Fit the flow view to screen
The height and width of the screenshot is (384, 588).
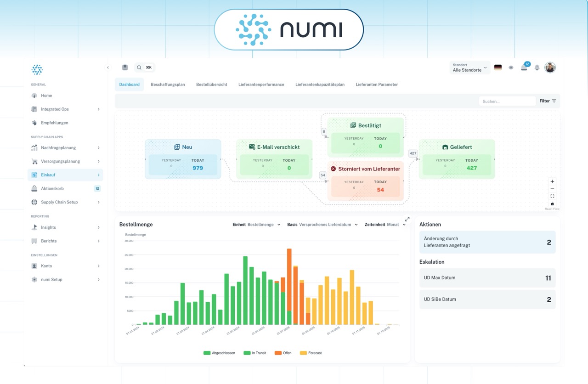[552, 196]
